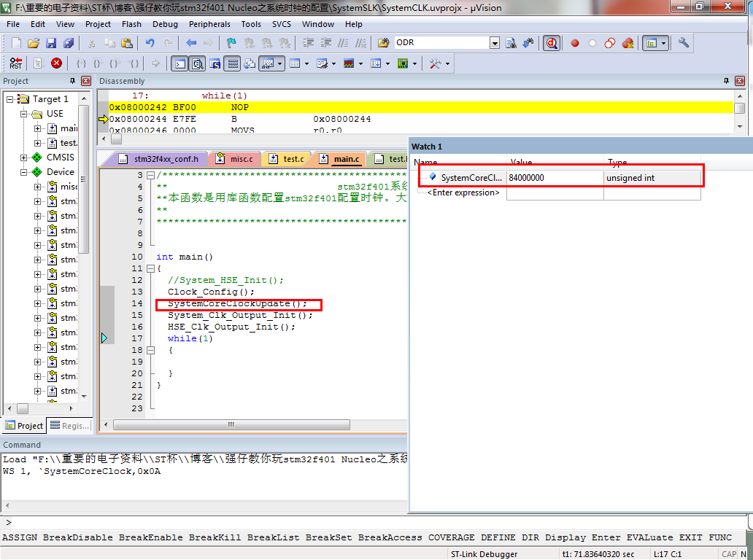753x560 pixels.
Task: Open the ODR find combo box dropdown
Action: 495,43
